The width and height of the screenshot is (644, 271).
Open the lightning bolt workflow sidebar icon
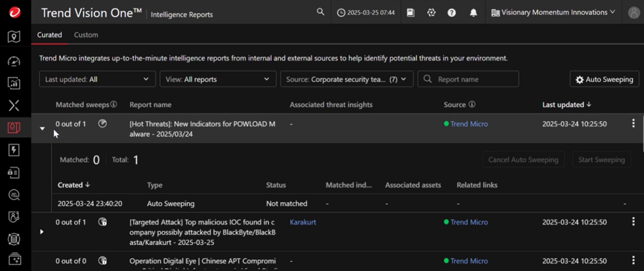point(14,150)
